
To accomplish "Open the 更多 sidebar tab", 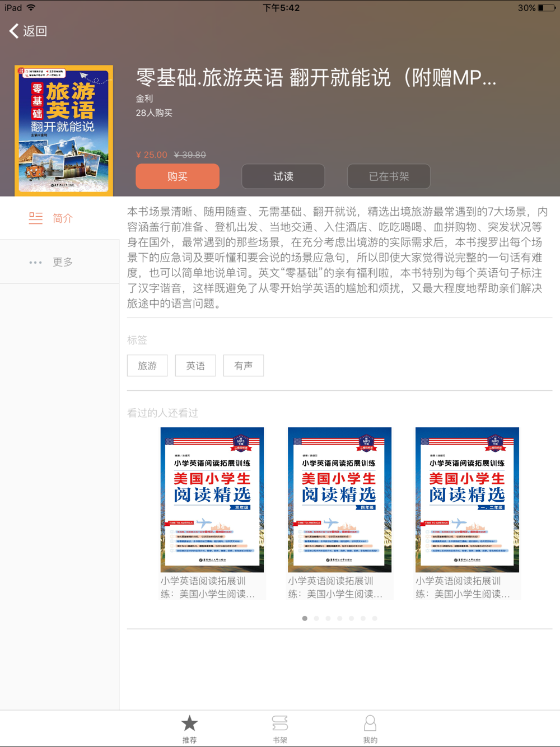I will click(x=59, y=262).
